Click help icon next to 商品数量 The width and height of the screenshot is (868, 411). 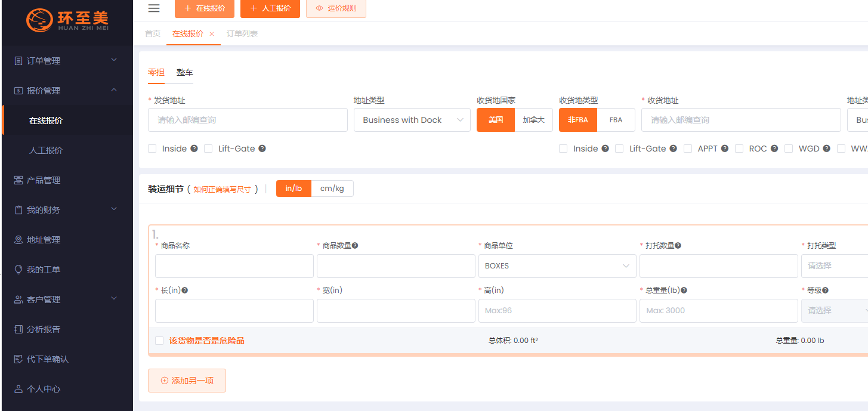(355, 246)
